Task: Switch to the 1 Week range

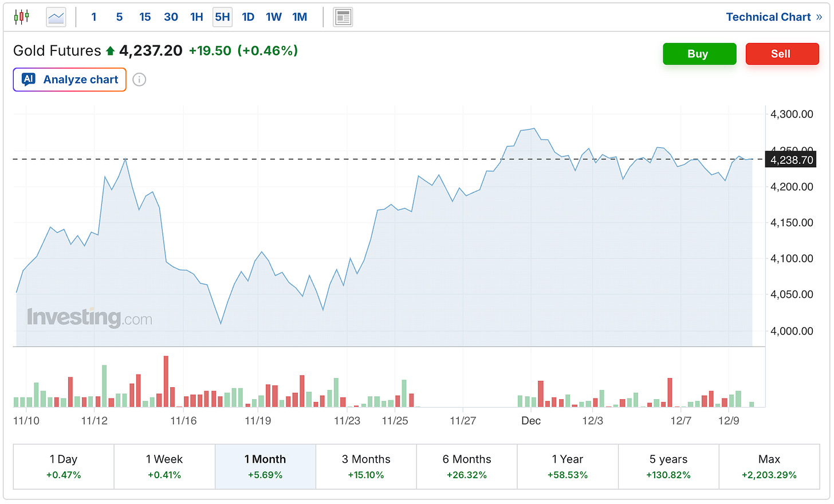Action: point(164,466)
